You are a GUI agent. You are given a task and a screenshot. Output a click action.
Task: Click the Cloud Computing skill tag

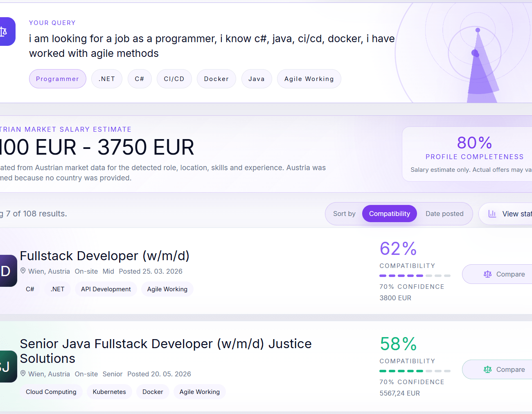point(51,391)
